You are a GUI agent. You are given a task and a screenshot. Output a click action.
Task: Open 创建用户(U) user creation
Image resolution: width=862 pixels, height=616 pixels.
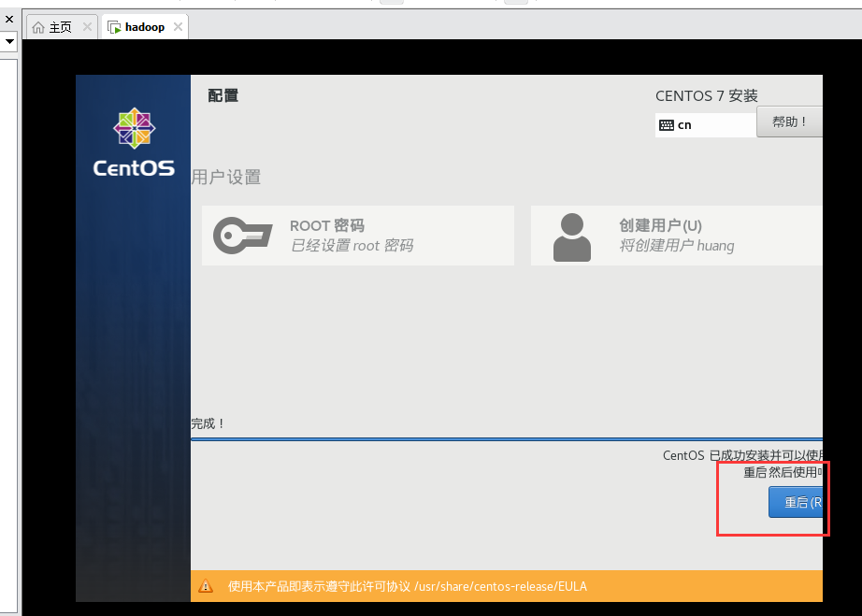point(677,236)
